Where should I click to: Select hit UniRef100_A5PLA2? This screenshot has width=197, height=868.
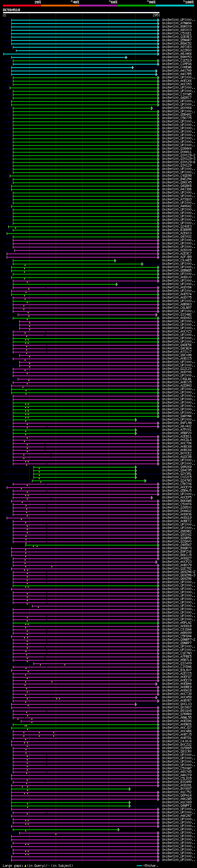coord(177,623)
